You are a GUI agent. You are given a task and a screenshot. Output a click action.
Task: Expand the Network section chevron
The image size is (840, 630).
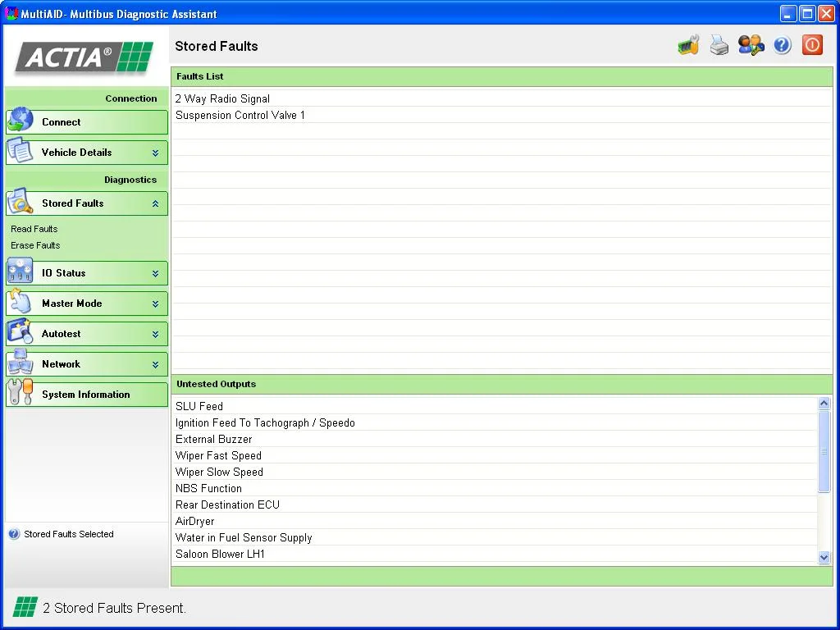(155, 365)
